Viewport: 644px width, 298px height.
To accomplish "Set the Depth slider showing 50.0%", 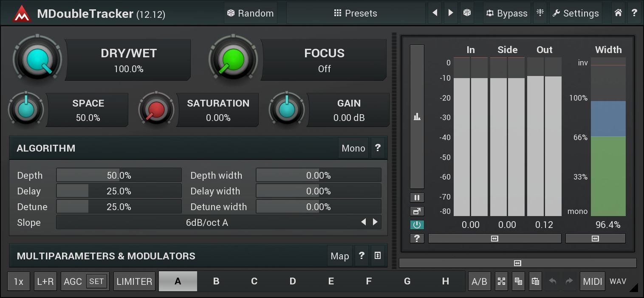I will 119,175.
